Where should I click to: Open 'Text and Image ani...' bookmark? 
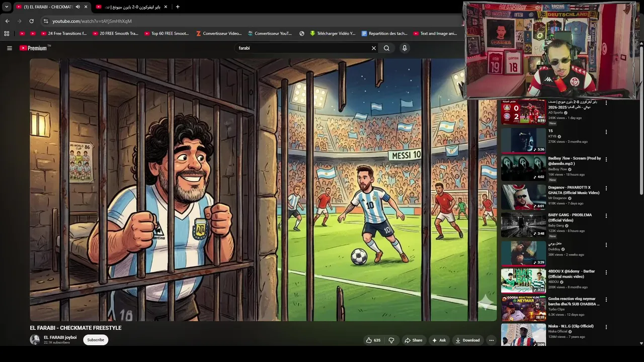(x=435, y=34)
